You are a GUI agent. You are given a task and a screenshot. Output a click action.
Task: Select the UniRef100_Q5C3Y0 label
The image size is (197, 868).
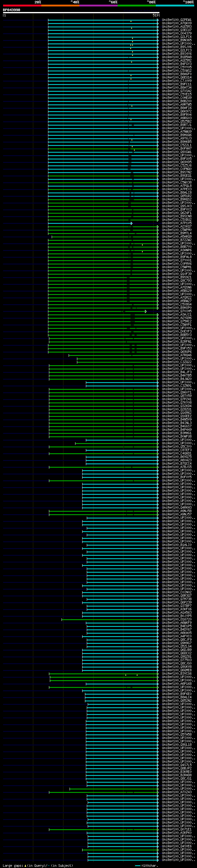pos(177,447)
